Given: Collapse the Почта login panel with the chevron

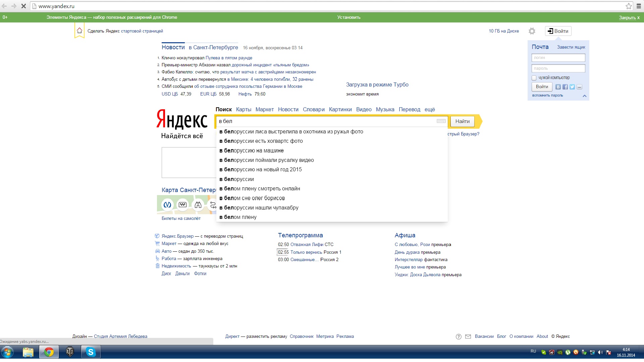Looking at the screenshot, I should [585, 96].
